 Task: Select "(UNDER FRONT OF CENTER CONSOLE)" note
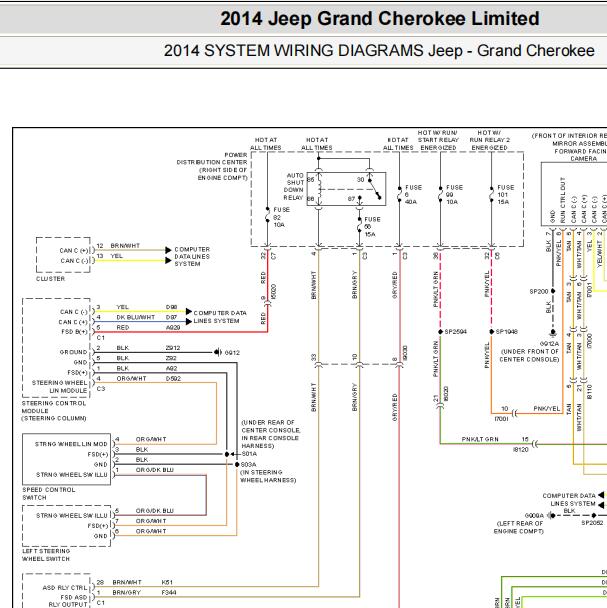(530, 356)
